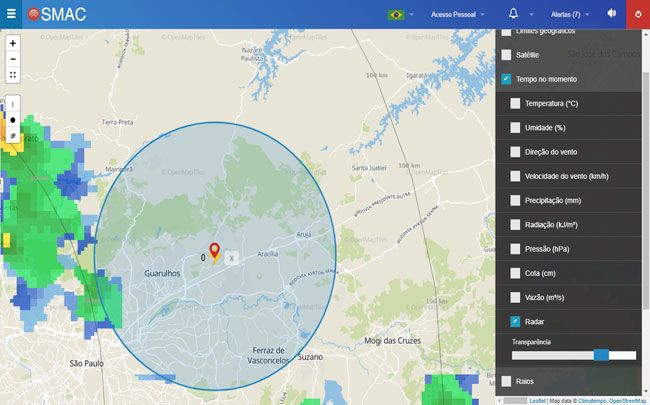Open the Alertas (7) dropdown
Image resolution: width=650 pixels, height=405 pixels.
tap(574, 15)
